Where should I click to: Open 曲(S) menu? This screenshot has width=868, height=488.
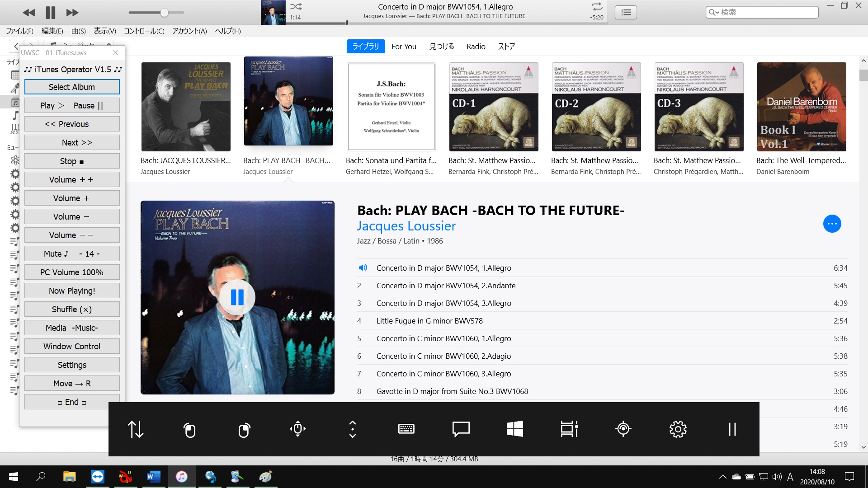tap(79, 31)
